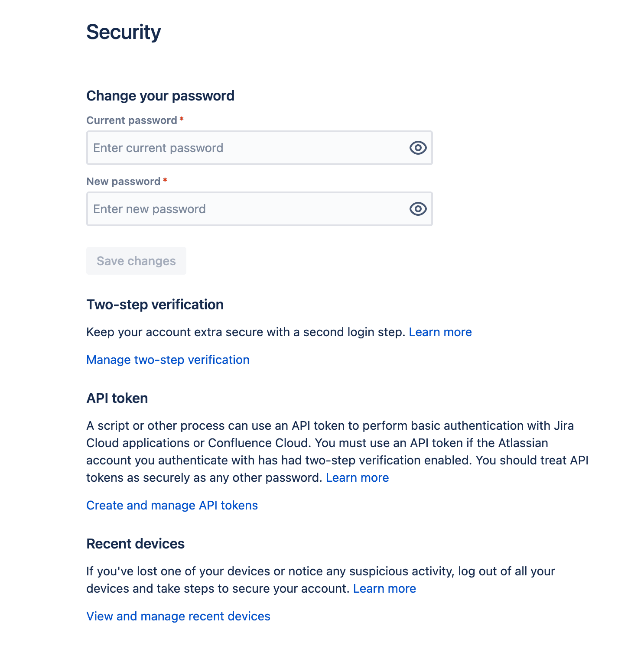644x662 pixels.
Task: Click the Security page heading
Action: click(x=124, y=32)
